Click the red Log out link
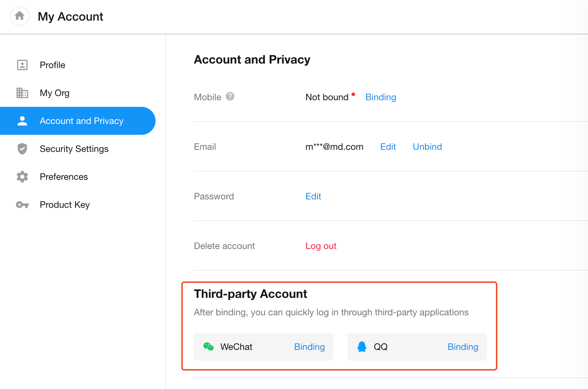 pos(321,246)
